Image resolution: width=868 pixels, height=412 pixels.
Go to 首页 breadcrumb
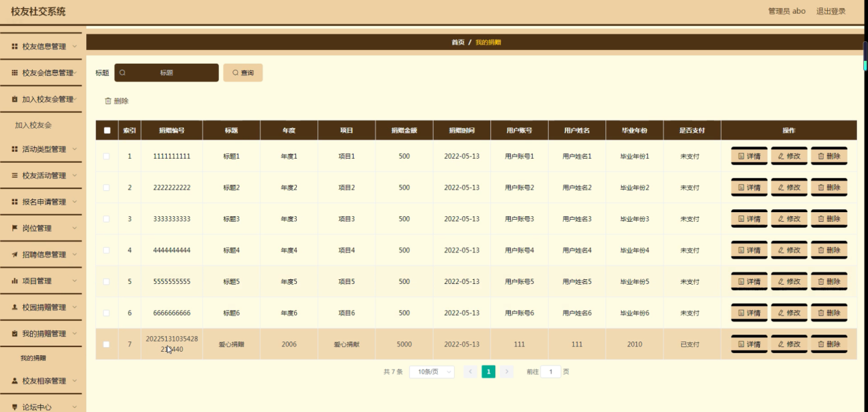[458, 42]
